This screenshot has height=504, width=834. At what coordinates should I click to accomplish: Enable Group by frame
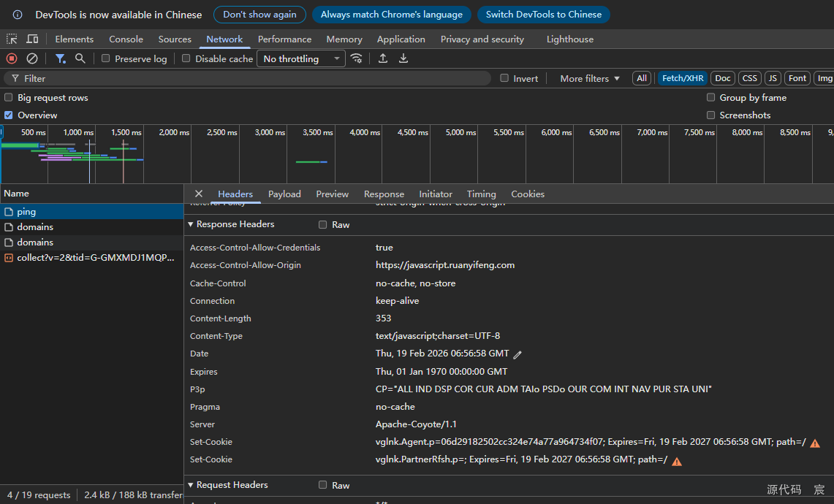710,97
